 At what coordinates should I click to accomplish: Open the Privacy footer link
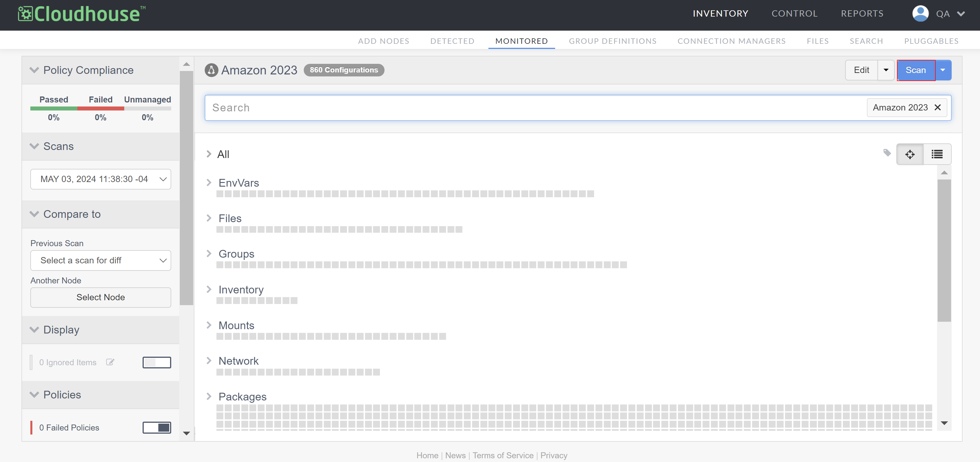[553, 455]
